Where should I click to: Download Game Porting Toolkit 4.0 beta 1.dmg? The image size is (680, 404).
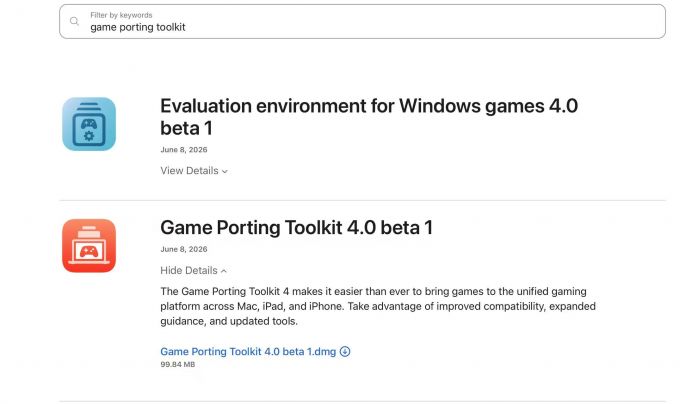tap(248, 352)
